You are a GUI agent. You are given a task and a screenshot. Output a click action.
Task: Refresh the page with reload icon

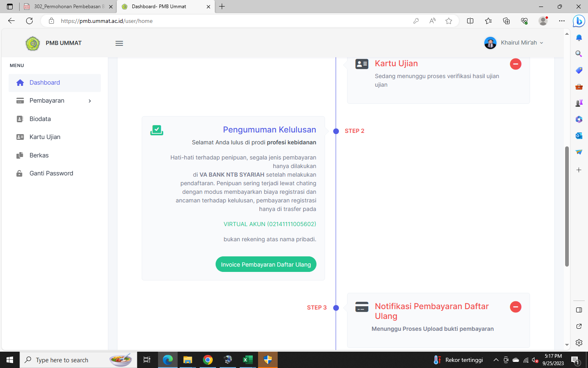click(x=29, y=21)
